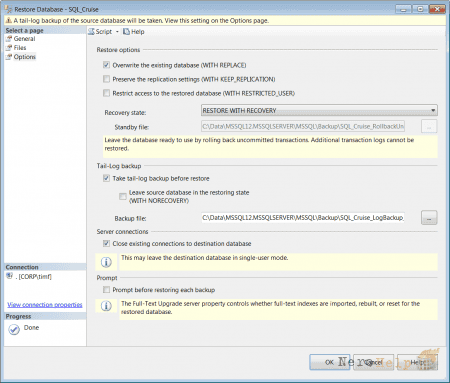Open View connection properties link
This screenshot has width=450, height=383.
pyautogui.click(x=45, y=305)
